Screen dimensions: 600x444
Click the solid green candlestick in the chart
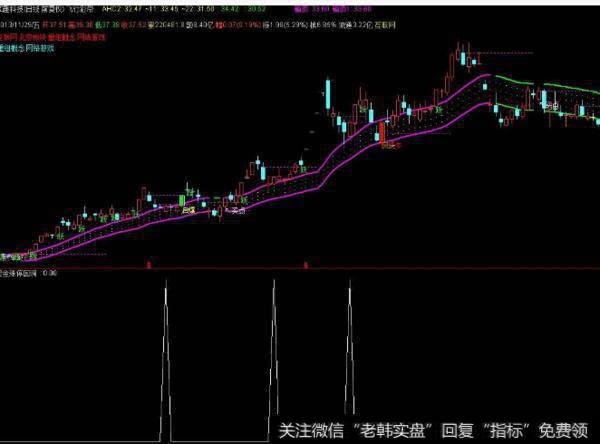click(x=182, y=201)
